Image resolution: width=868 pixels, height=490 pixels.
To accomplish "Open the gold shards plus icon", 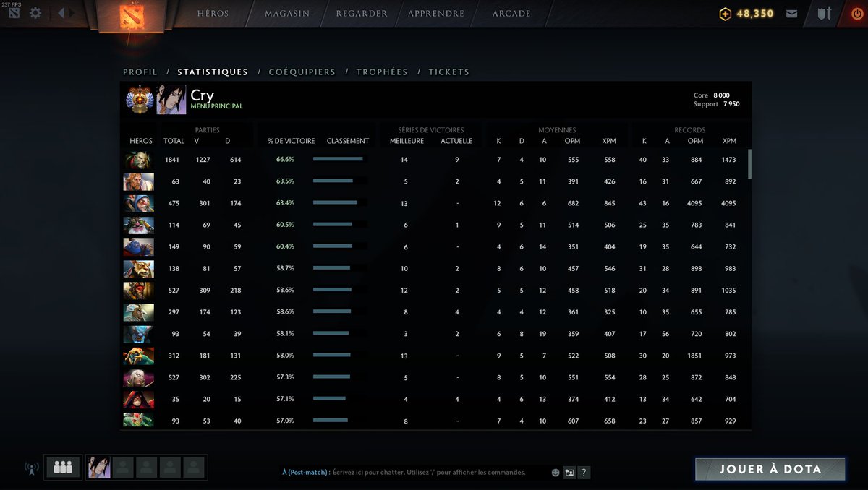I will coord(726,14).
